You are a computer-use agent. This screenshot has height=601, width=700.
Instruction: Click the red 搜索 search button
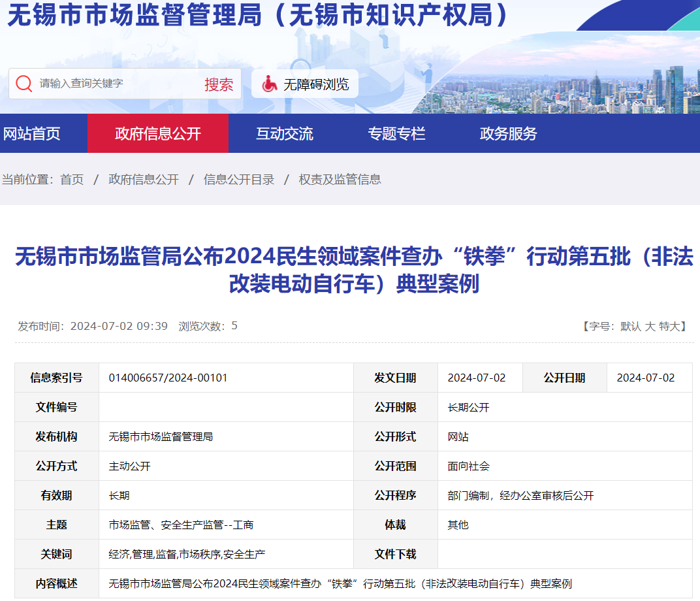click(x=219, y=84)
